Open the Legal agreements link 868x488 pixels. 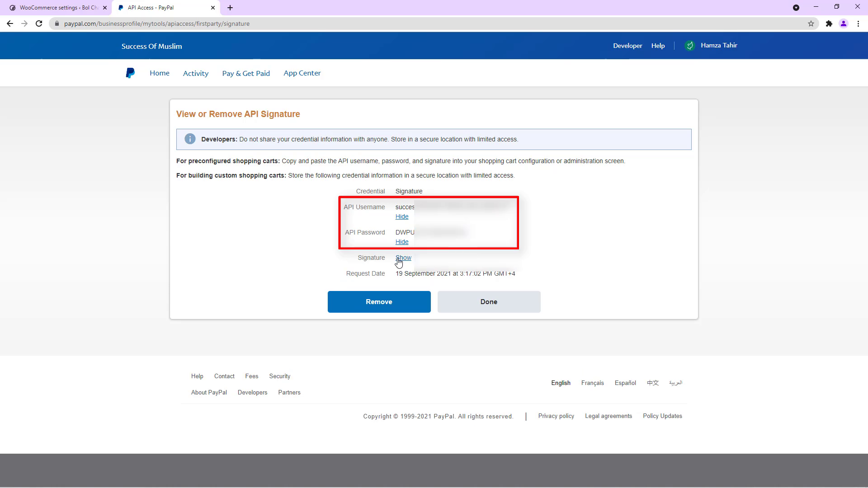click(x=609, y=416)
